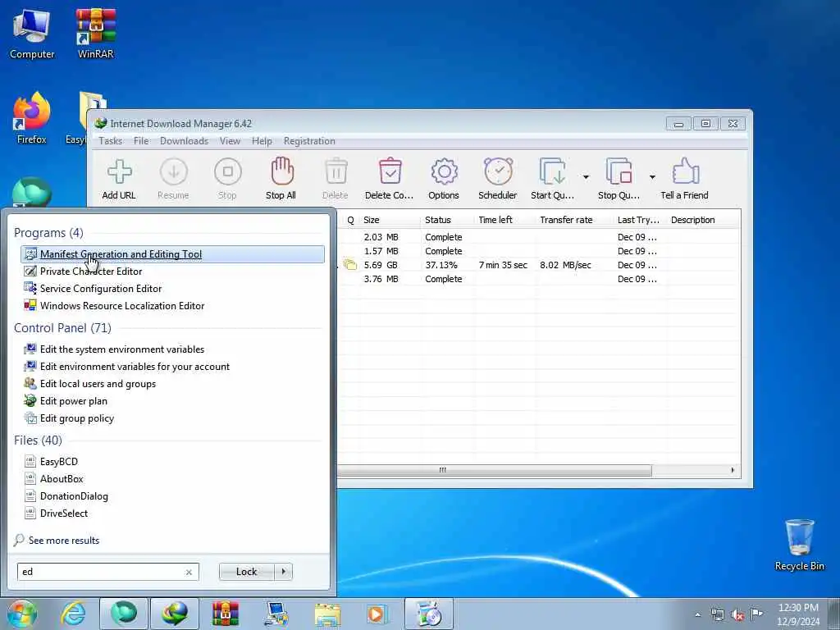Click the Resume toolbar icon
840x630 pixels.
point(173,180)
